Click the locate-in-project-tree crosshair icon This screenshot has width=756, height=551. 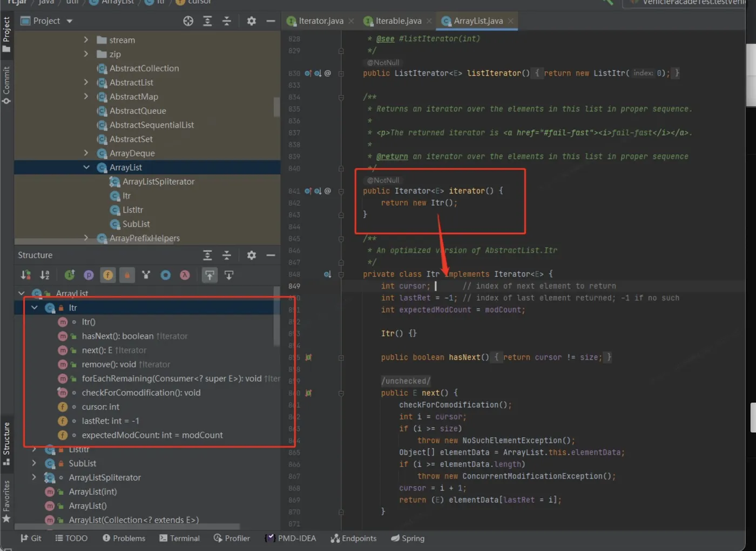tap(188, 21)
